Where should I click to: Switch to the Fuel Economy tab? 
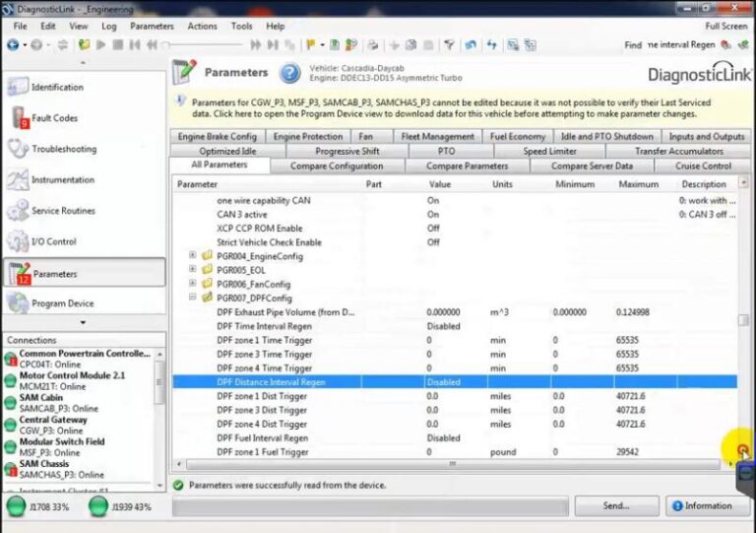tap(516, 137)
